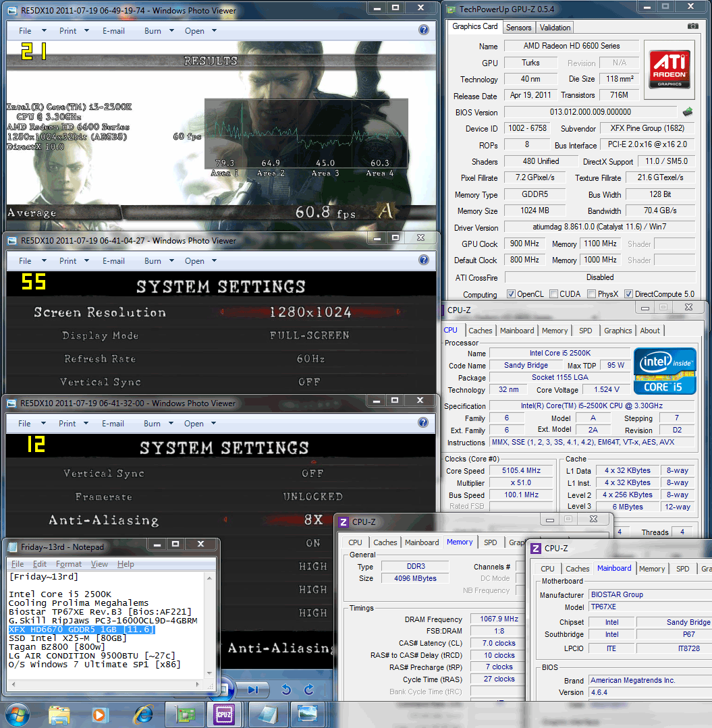Click the GPU-Z Name field showing AMD Radeon
The height and width of the screenshot is (728, 712).
tap(571, 45)
